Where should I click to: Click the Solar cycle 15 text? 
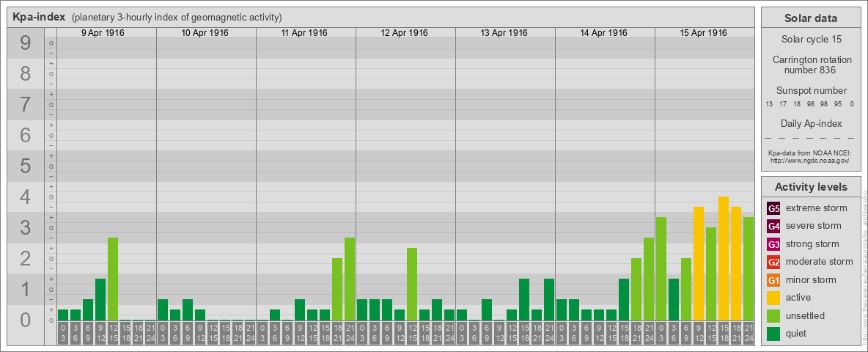point(810,40)
